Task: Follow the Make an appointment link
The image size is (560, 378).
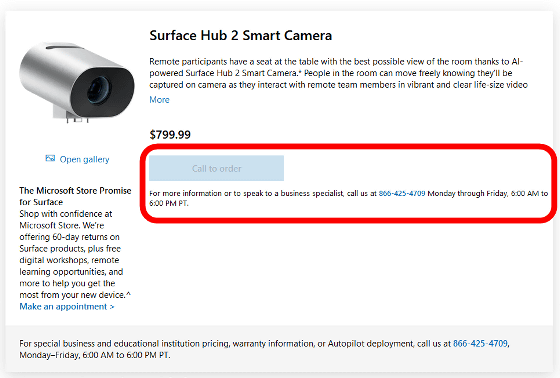Action: tap(67, 307)
